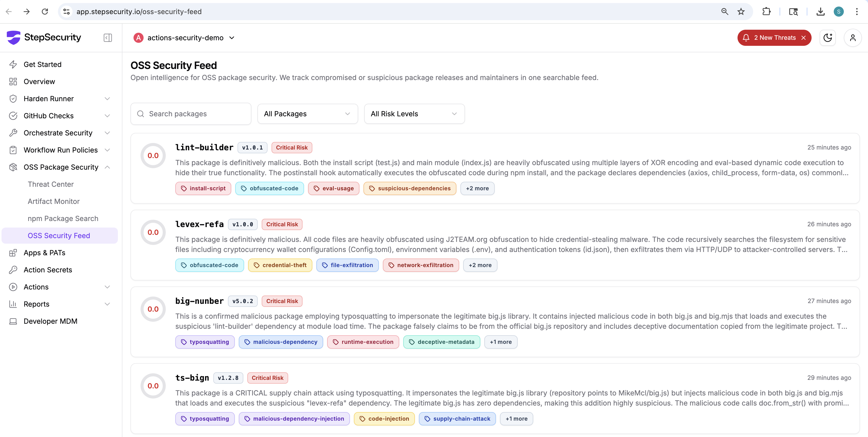Collapse the sidebar panel icon
Screen dimensions: 868x437
click(108, 38)
